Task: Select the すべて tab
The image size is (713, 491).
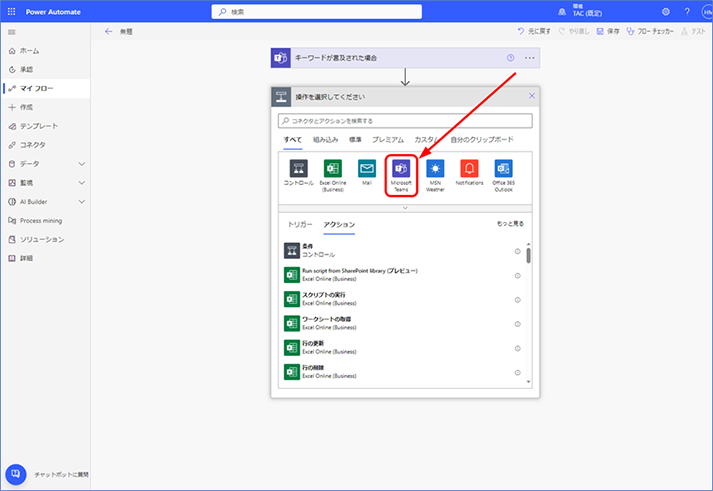Action: click(293, 140)
